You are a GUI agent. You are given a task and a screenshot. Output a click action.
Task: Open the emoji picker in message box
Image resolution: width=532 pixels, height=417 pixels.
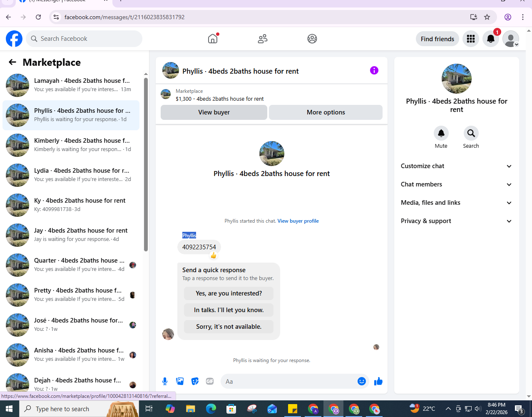click(362, 381)
